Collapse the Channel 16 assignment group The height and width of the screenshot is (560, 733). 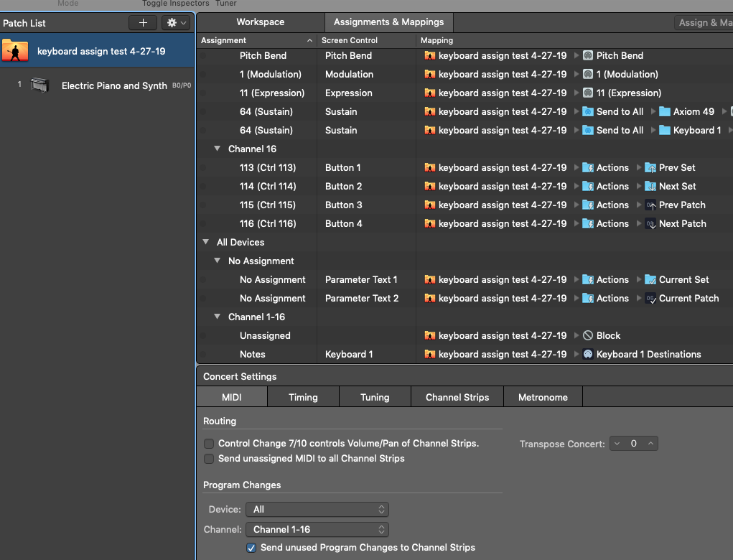click(x=218, y=149)
